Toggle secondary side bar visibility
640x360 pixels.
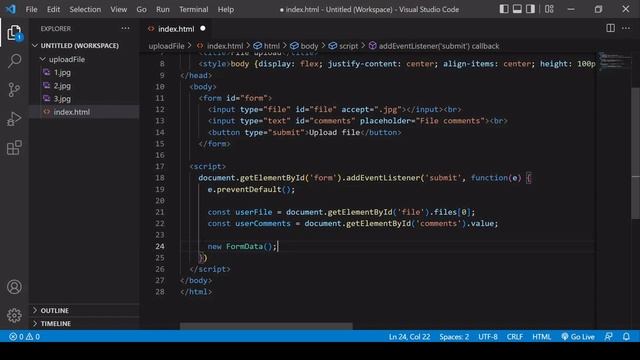(x=530, y=9)
